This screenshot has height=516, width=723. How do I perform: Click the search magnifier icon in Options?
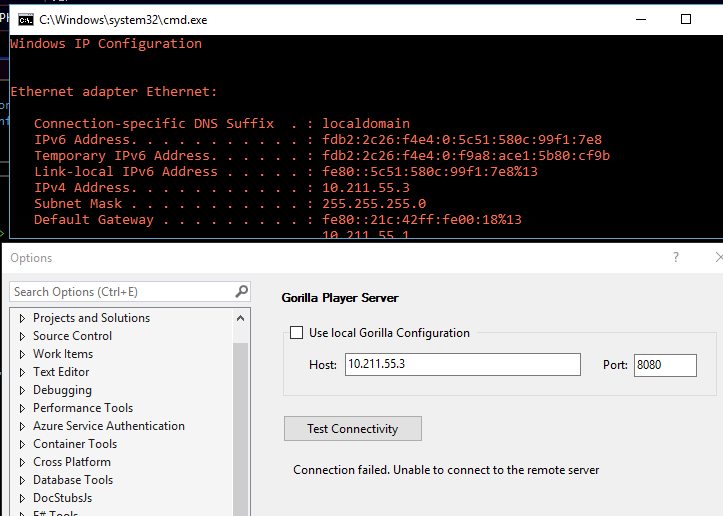click(x=242, y=291)
